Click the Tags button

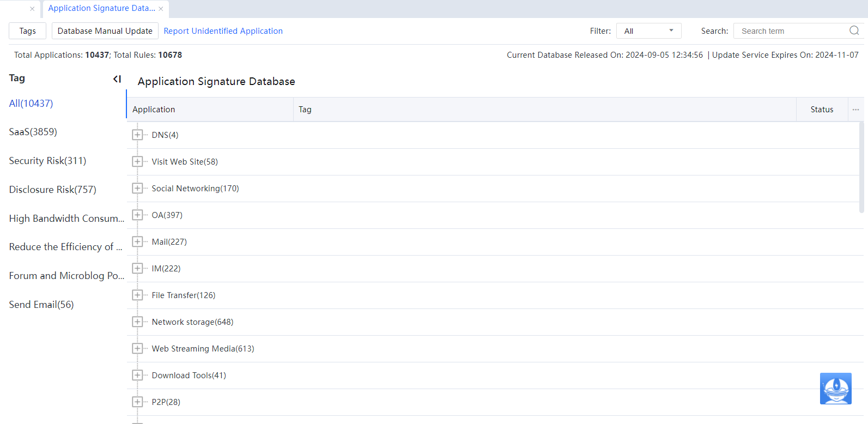(x=27, y=31)
